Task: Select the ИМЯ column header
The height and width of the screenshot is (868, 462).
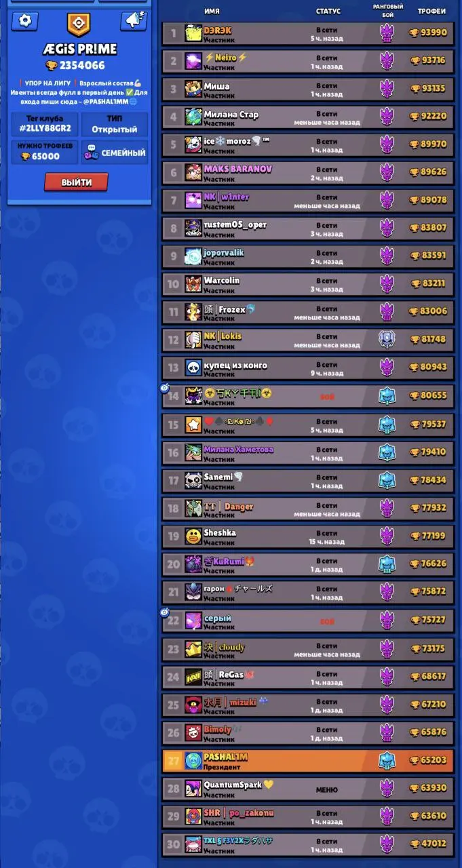Action: click(212, 12)
